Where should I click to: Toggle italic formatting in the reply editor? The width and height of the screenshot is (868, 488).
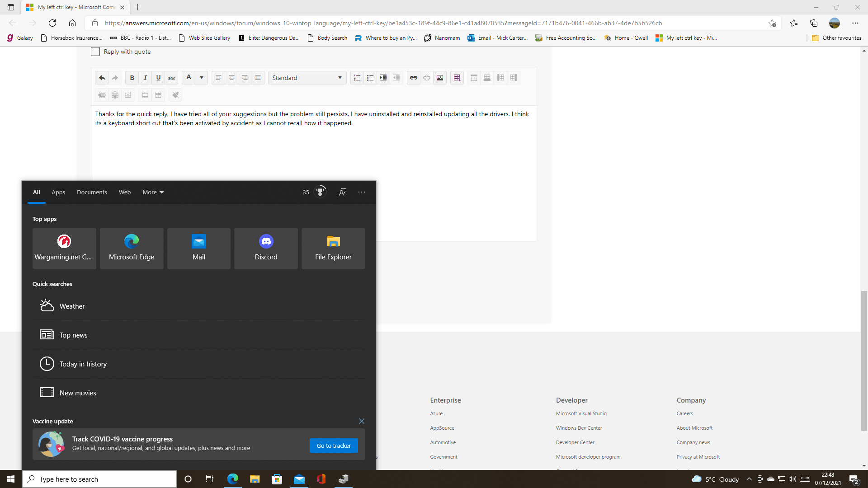(x=145, y=78)
